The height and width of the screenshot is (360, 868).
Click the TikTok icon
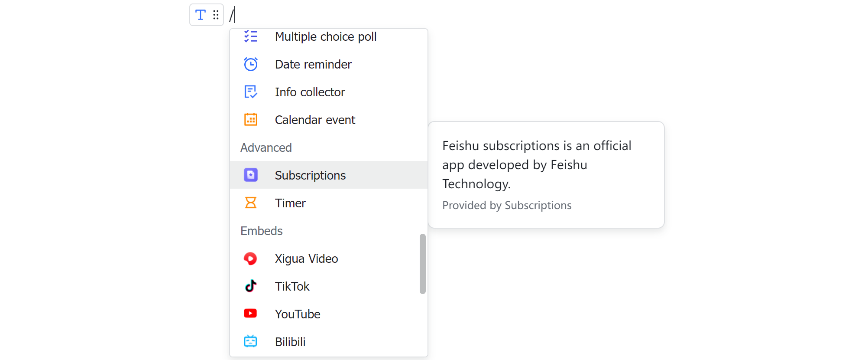pos(251,286)
